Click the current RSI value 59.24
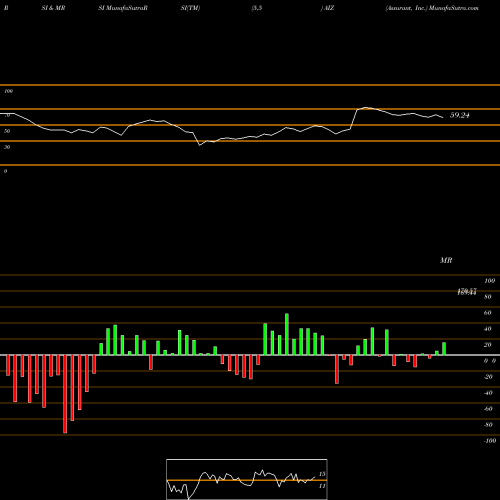Image resolution: width=500 pixels, height=500 pixels. [x=460, y=115]
